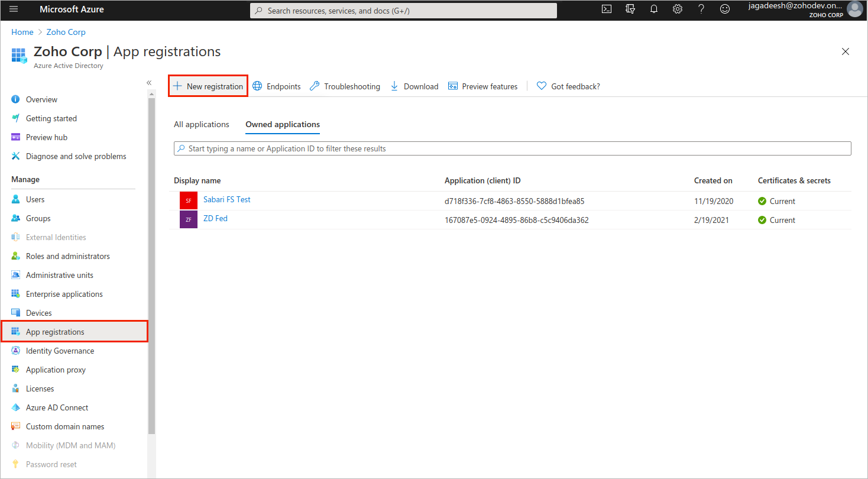Click the Diagnose and solve problems icon

(x=16, y=156)
